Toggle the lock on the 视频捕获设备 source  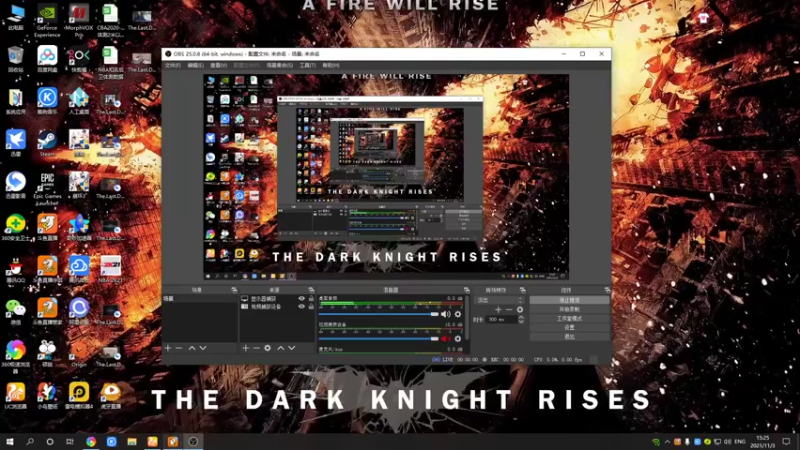[311, 307]
